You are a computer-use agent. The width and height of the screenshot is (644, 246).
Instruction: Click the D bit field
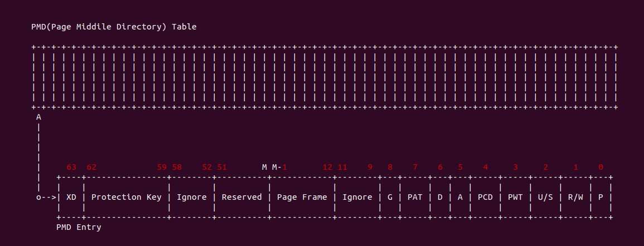[x=440, y=197]
